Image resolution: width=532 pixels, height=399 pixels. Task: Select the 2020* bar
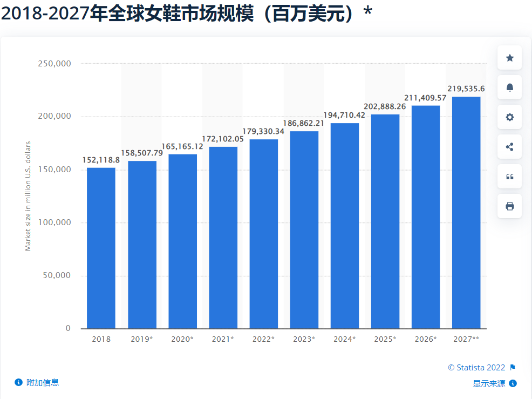point(182,241)
